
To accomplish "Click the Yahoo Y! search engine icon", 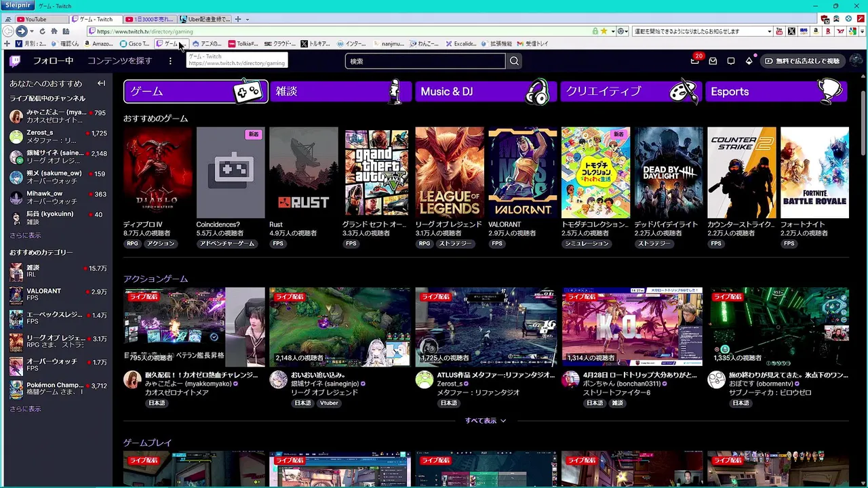I will (x=840, y=31).
